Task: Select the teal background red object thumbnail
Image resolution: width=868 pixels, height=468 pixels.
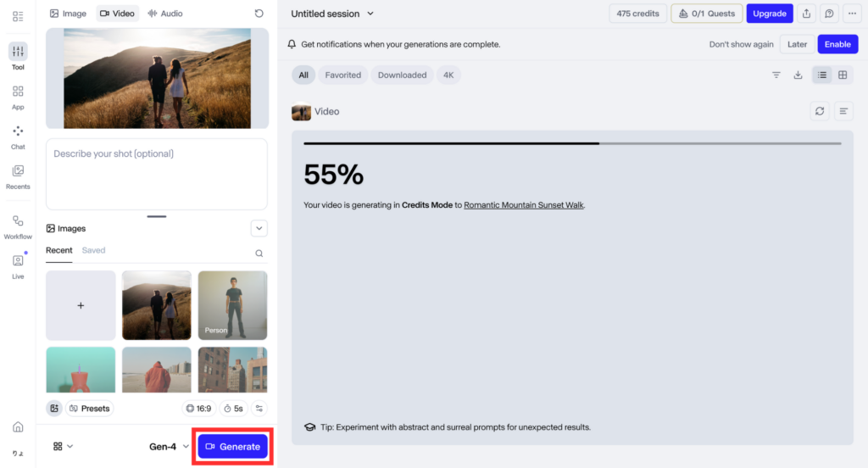Action: pos(81,370)
